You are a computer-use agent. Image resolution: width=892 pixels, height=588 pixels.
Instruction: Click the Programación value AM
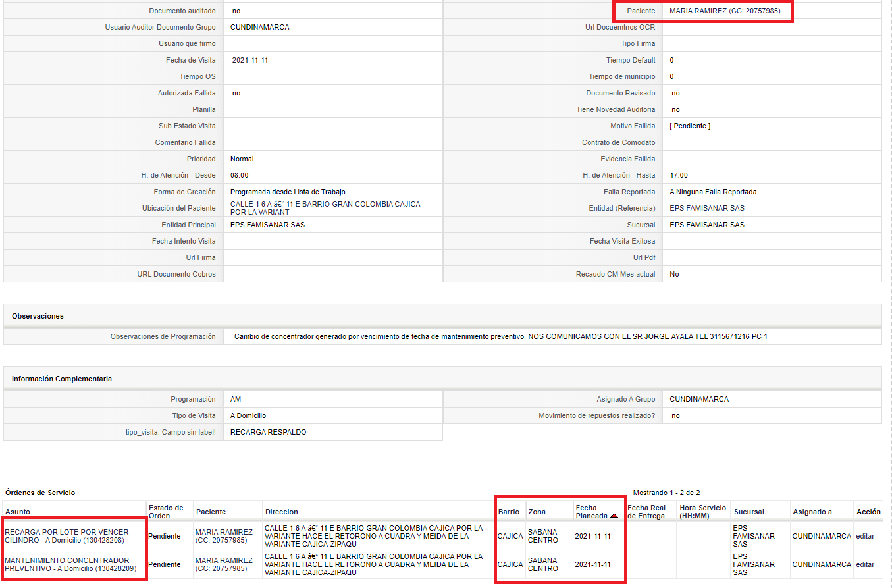tap(236, 399)
